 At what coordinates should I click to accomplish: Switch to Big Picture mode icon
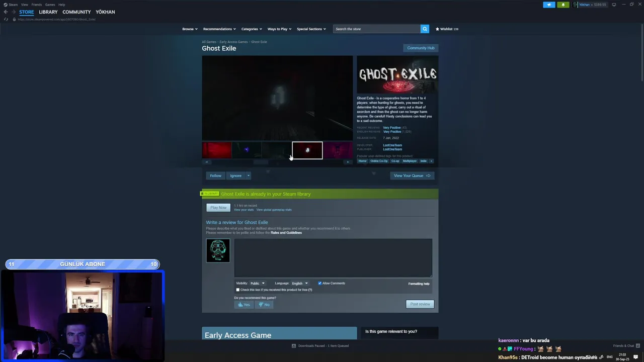point(614,5)
